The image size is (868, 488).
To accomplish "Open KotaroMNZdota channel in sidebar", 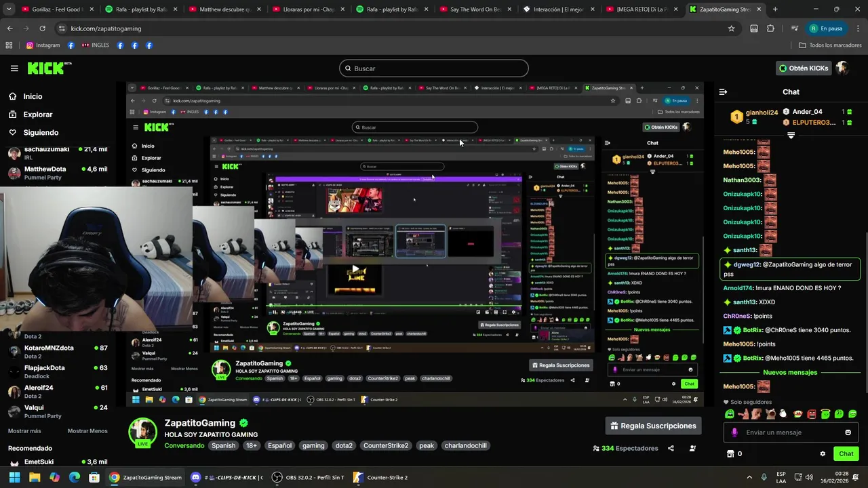I will 58,352.
